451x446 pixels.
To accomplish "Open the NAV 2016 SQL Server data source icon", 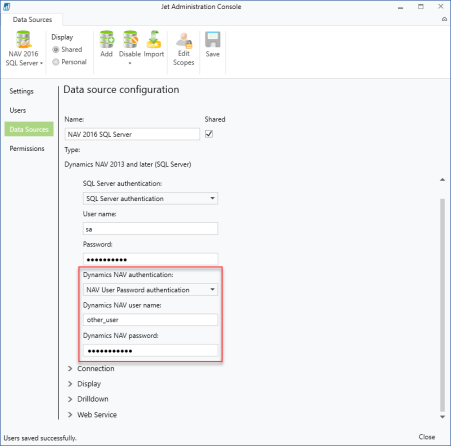I will [24, 39].
